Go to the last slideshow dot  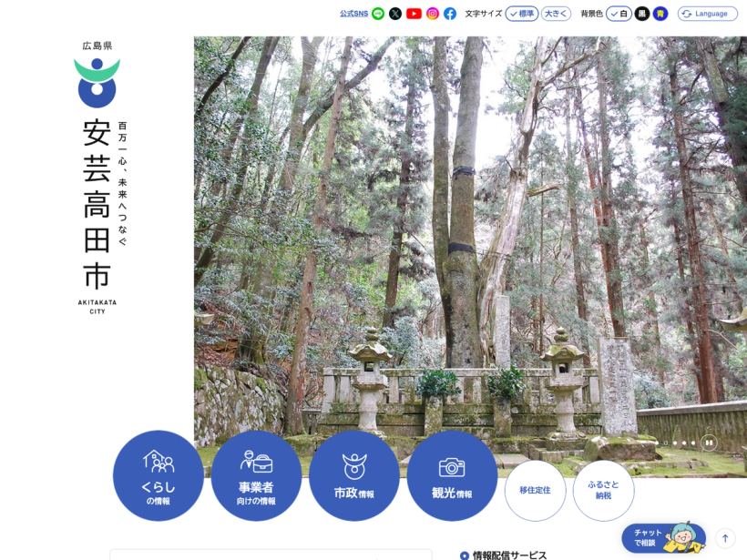pos(693,443)
